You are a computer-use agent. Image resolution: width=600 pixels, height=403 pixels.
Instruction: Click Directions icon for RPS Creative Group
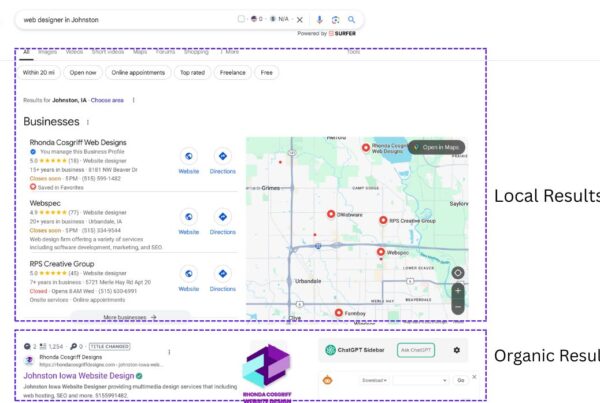[x=222, y=277]
